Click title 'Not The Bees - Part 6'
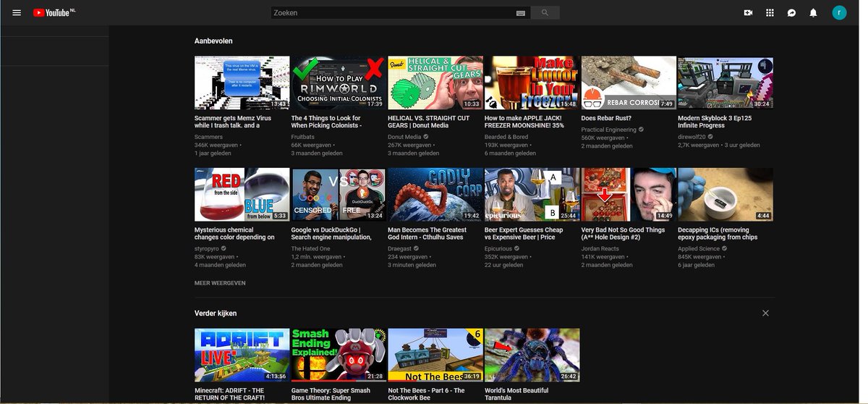 [x=427, y=394]
